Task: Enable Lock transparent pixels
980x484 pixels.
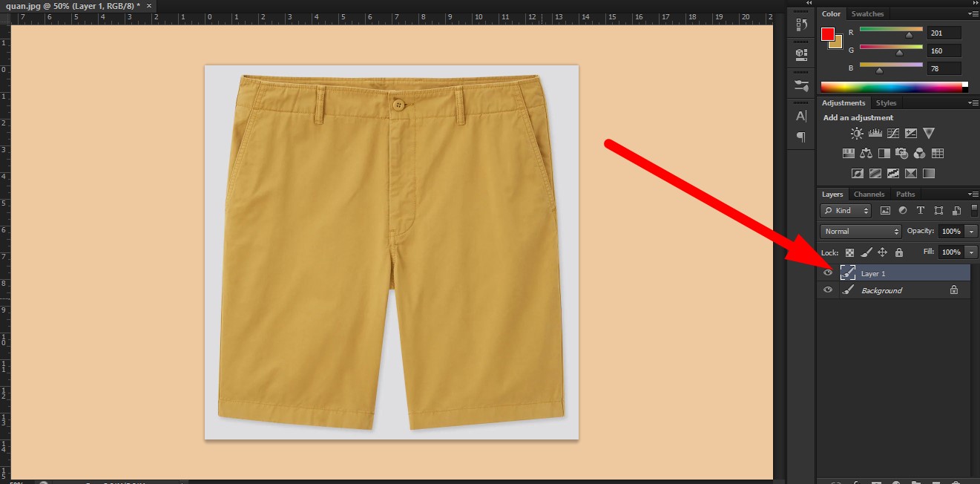Action: (848, 252)
